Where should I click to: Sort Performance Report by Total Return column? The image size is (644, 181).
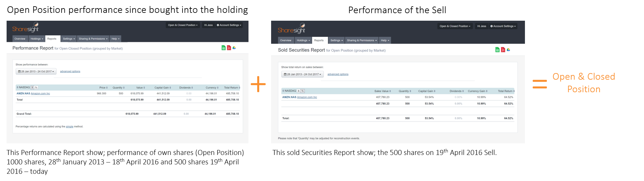tap(232, 88)
